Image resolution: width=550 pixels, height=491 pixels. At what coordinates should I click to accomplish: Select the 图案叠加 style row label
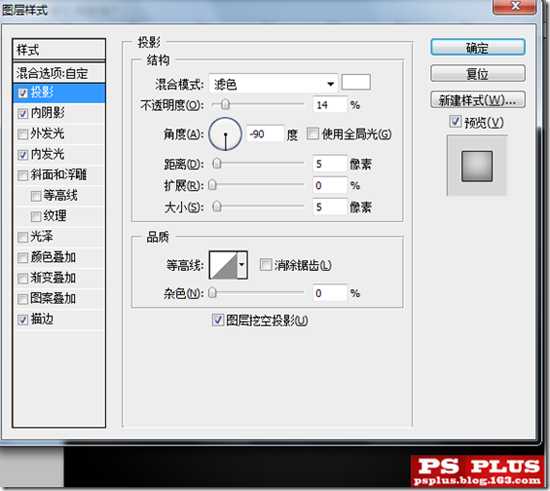click(53, 298)
